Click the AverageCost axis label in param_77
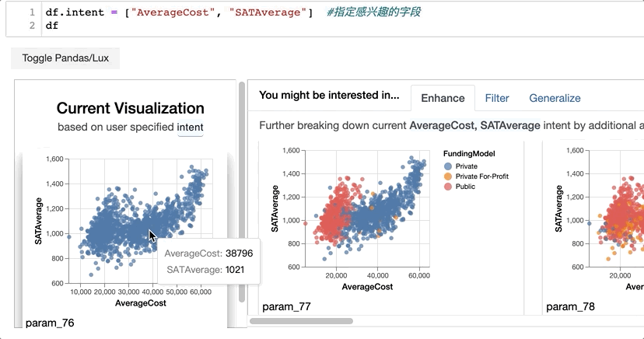 (x=367, y=287)
